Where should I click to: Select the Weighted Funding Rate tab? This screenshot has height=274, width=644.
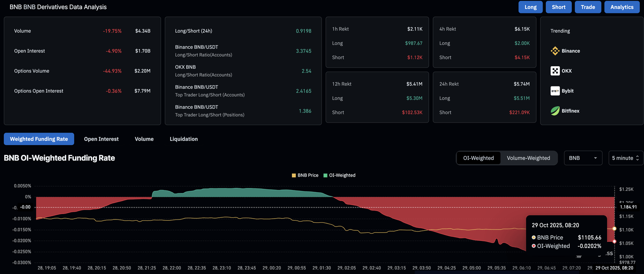(39, 139)
